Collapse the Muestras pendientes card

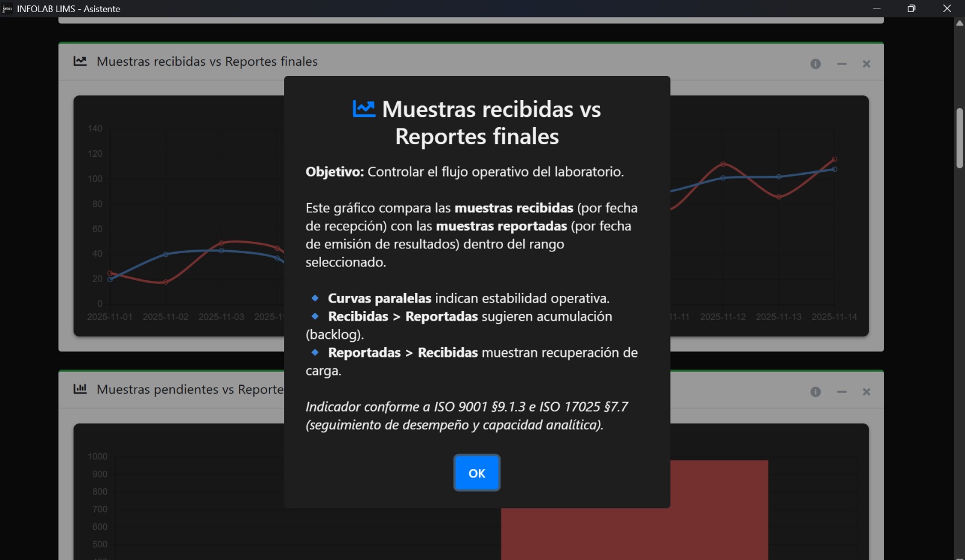(x=841, y=392)
